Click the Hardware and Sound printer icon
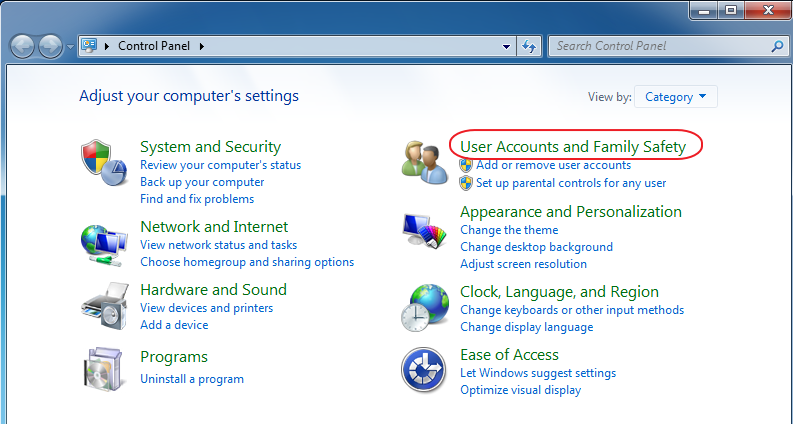Viewport: 793px width, 424px height. tap(104, 307)
